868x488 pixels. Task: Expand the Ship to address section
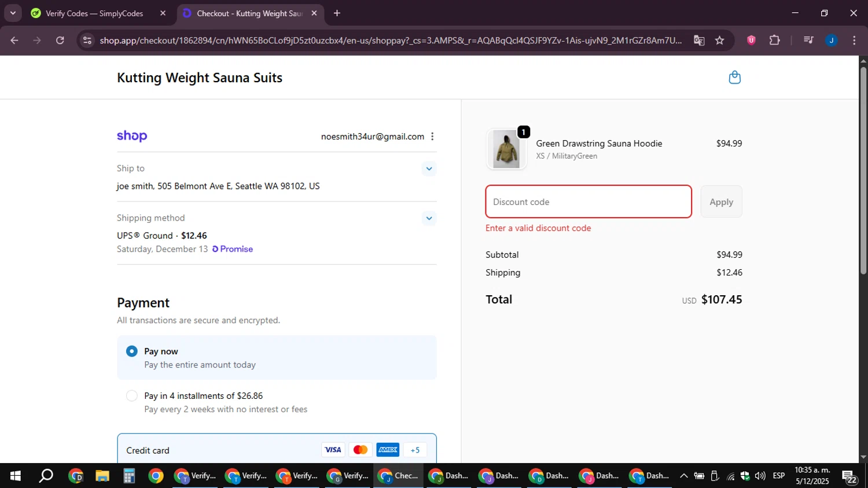click(429, 169)
